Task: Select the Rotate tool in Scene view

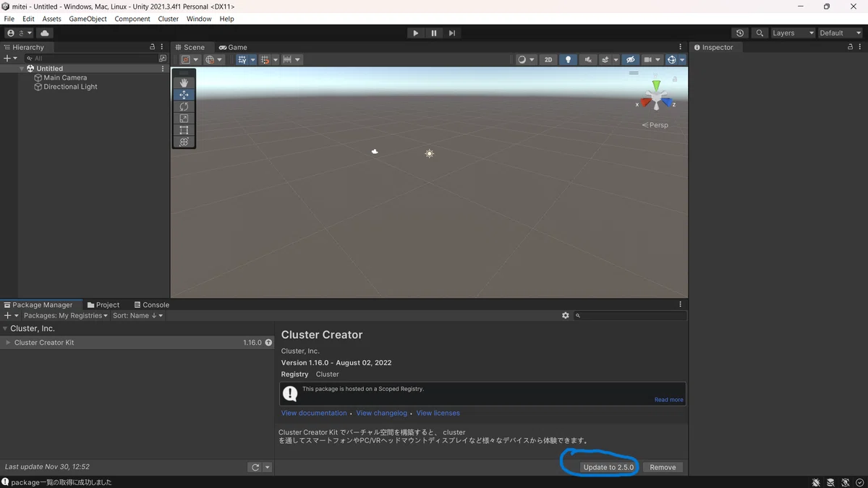Action: (x=184, y=106)
